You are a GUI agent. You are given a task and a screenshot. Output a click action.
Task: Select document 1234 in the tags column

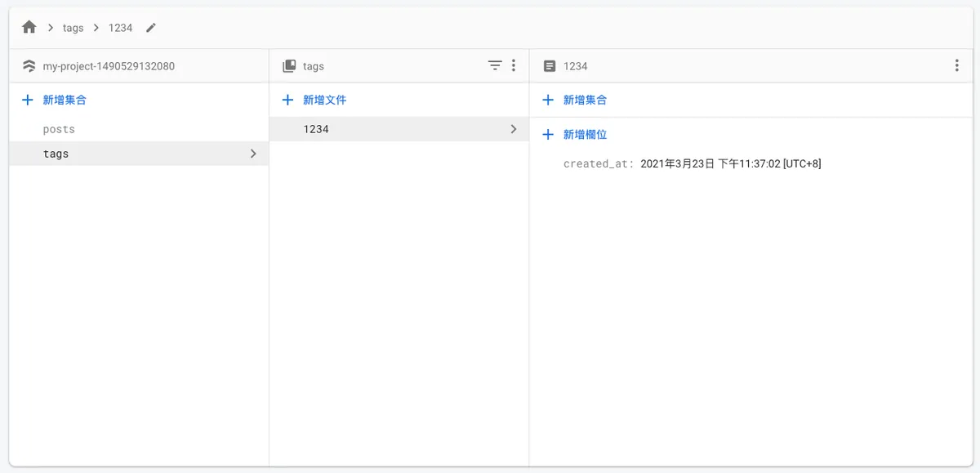coord(316,129)
